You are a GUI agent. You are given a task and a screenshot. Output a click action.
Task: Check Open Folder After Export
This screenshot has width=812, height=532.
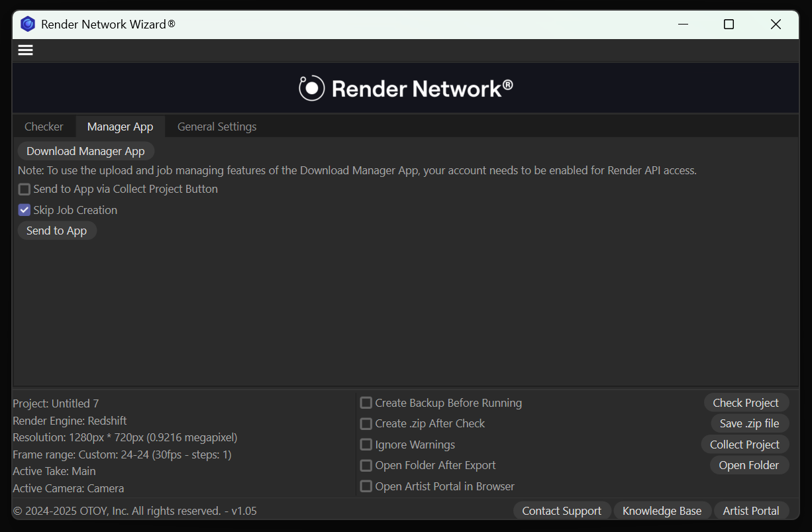pos(366,465)
